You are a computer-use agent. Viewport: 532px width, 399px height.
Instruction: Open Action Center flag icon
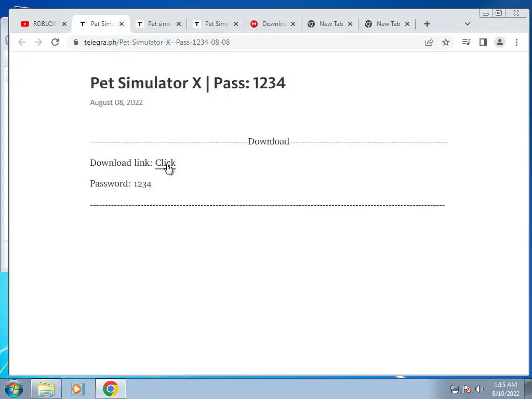(467, 389)
